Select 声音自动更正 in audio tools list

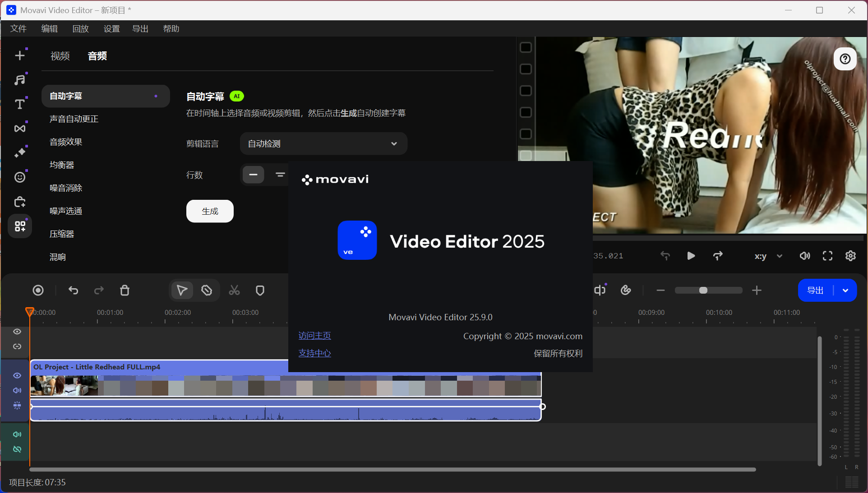point(74,119)
